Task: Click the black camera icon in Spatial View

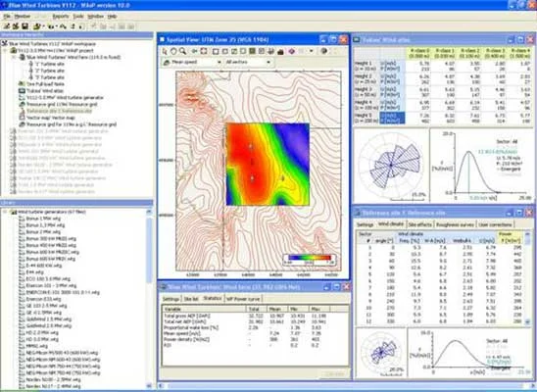Action: (x=280, y=51)
